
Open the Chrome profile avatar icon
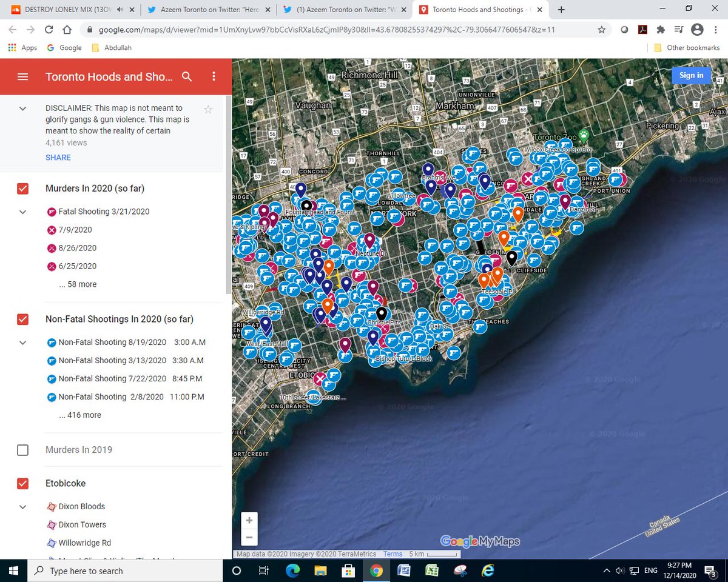tap(697, 29)
